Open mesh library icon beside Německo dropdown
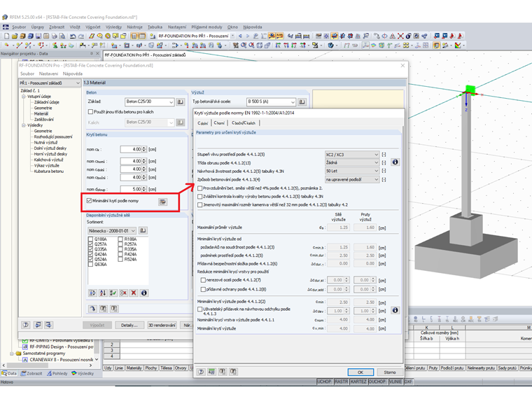 point(143,231)
